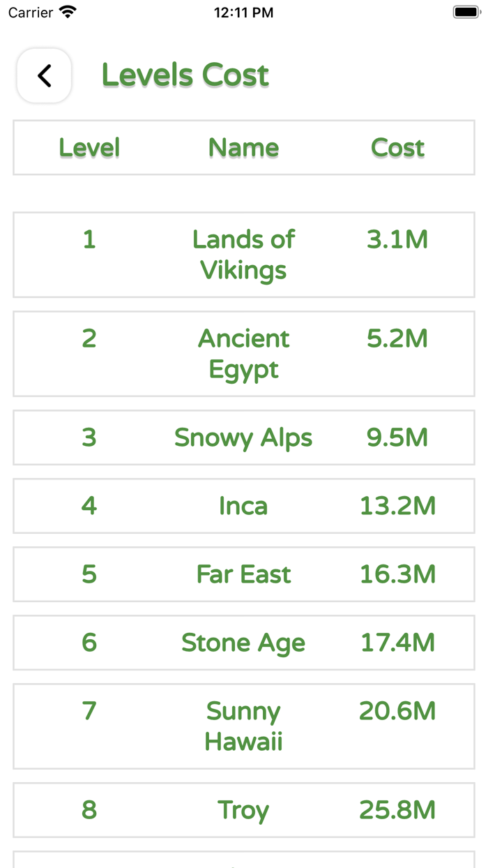Screen dimensions: 488x868
Task: Click the Name column header
Action: click(x=243, y=147)
